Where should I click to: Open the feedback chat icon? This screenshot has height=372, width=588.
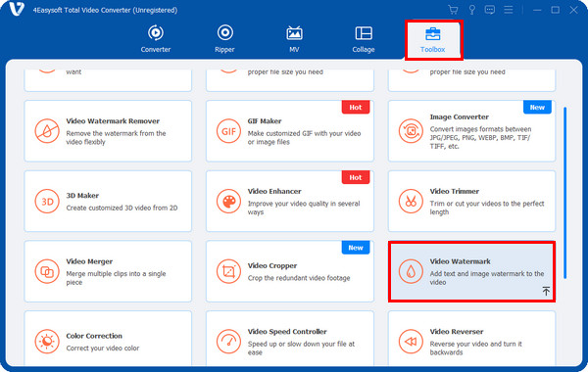pyautogui.click(x=490, y=10)
